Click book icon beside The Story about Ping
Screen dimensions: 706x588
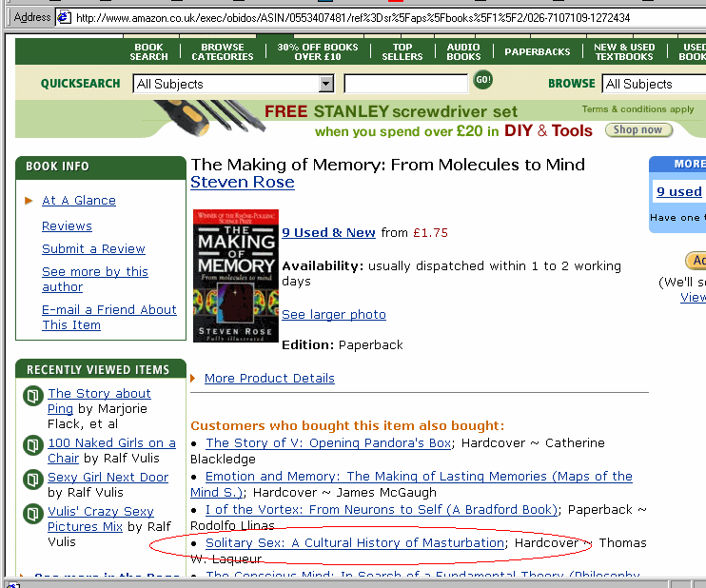[x=32, y=396]
